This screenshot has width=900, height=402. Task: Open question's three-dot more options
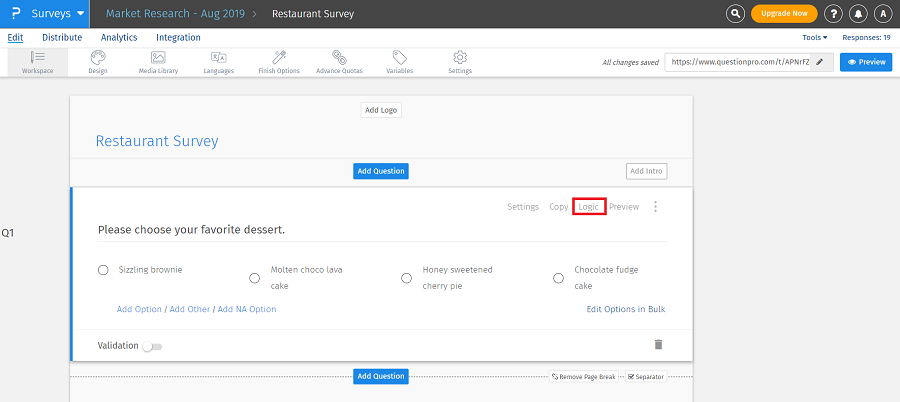(x=656, y=207)
